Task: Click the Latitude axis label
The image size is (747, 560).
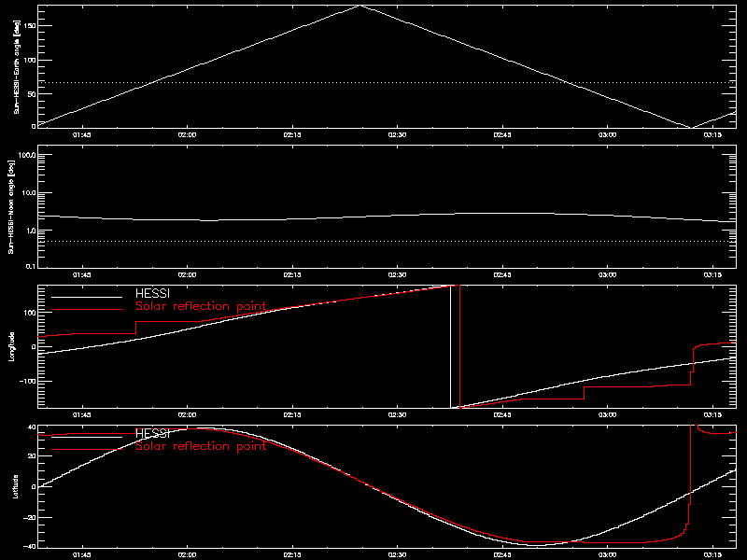Action: pyautogui.click(x=16, y=486)
